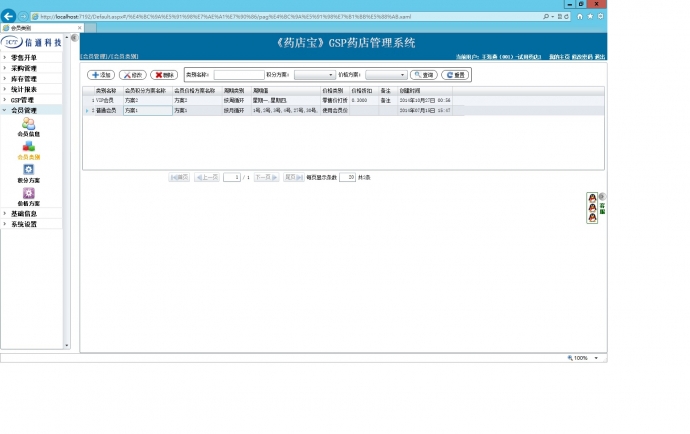
Task: Open the browser tools gear icon
Action: pyautogui.click(x=600, y=16)
